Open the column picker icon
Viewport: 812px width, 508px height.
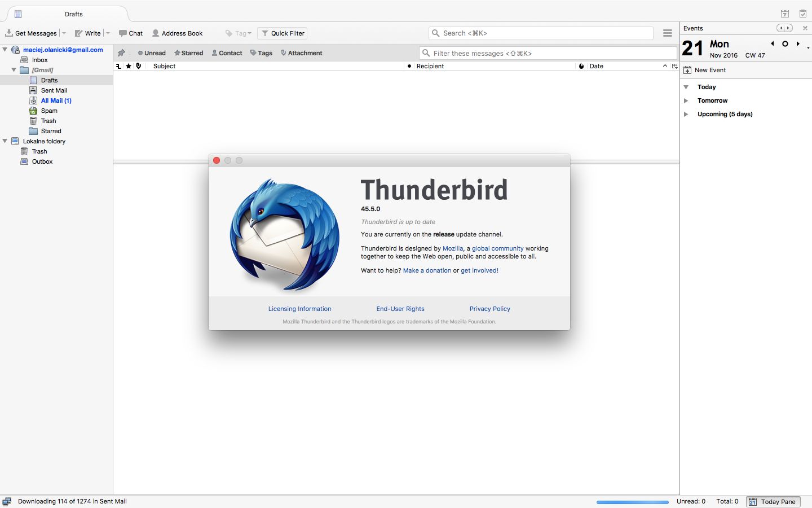coord(674,66)
